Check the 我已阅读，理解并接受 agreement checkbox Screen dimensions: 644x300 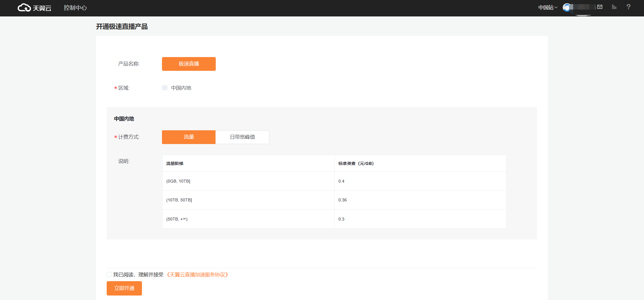(109, 275)
